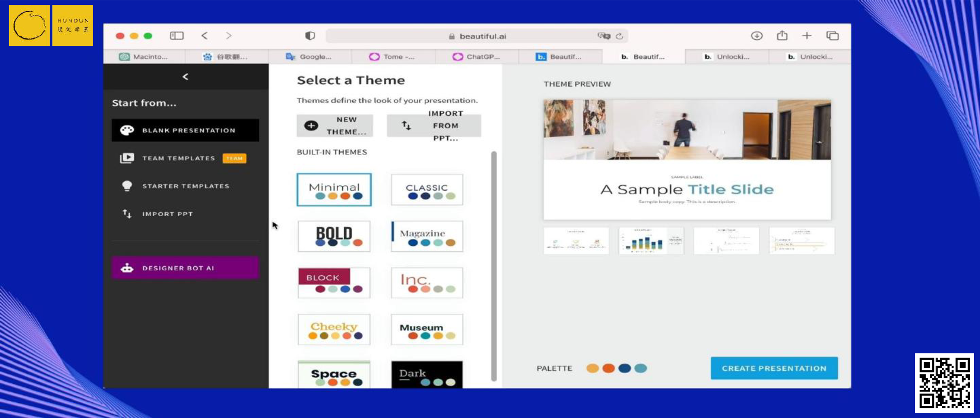Click the beautiful.ai address bar
This screenshot has height=418, width=980.
(477, 36)
